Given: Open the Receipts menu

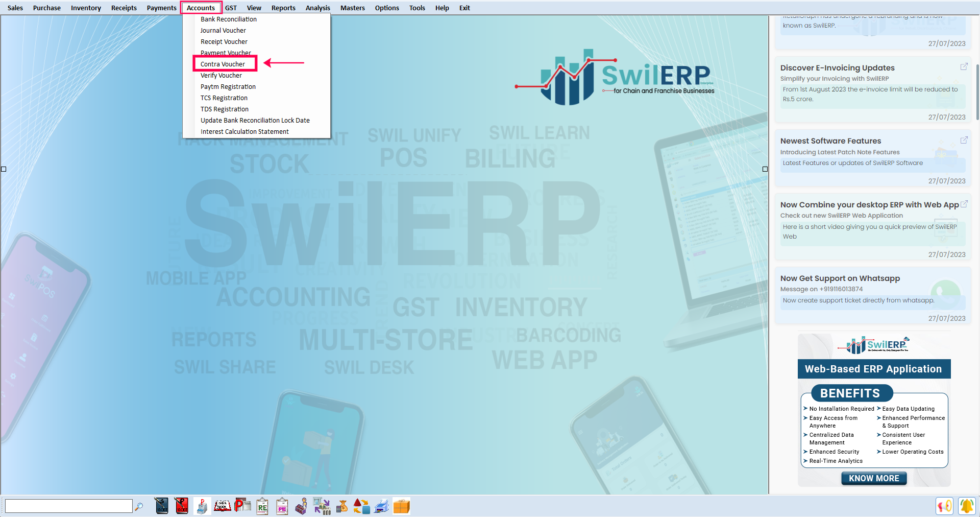Looking at the screenshot, I should [x=124, y=8].
